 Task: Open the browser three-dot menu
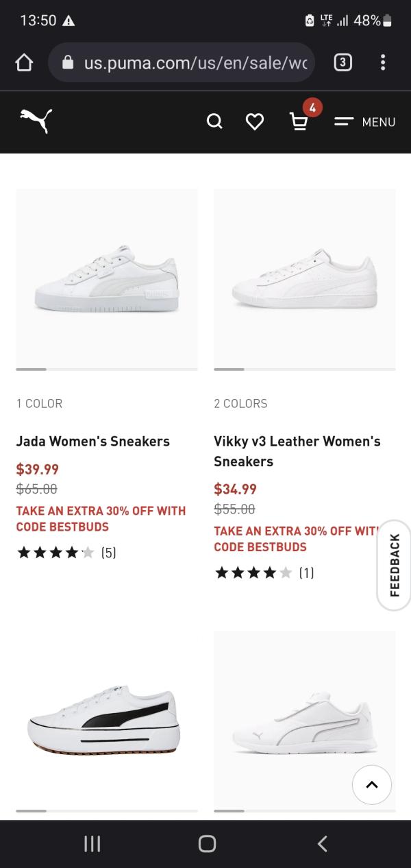pos(383,63)
